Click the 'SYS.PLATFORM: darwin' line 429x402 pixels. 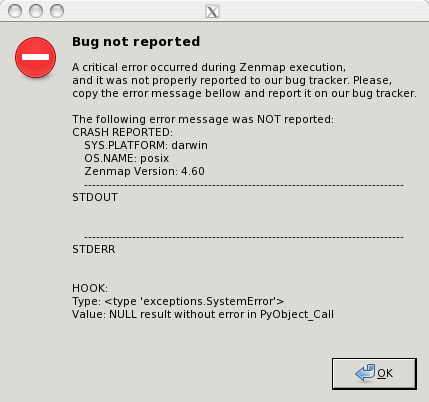[x=146, y=145]
